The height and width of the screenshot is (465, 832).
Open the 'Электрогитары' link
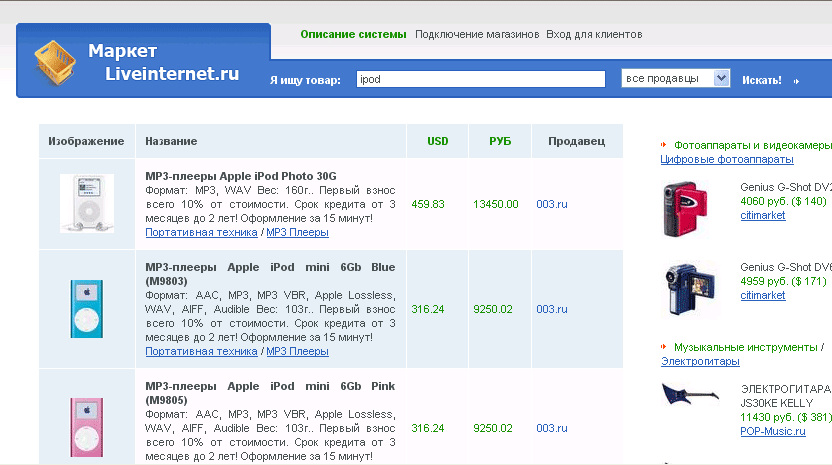[x=700, y=361]
